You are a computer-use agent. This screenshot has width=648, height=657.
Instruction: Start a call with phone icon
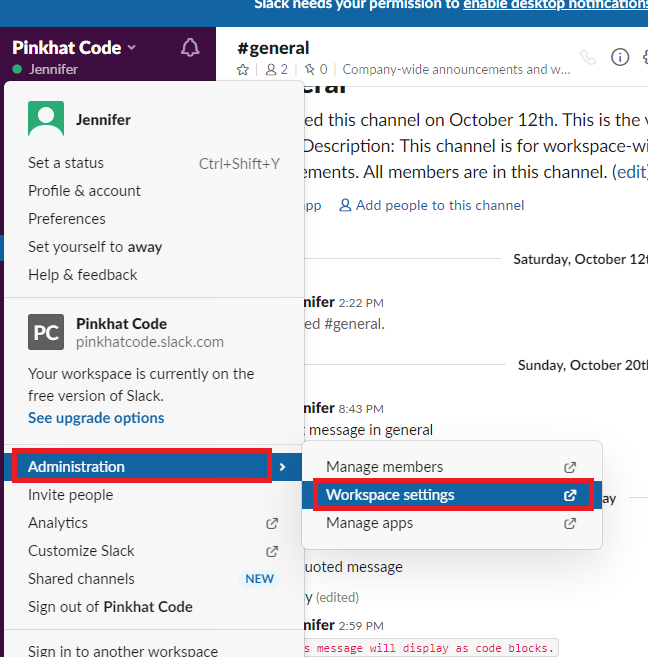(x=588, y=57)
